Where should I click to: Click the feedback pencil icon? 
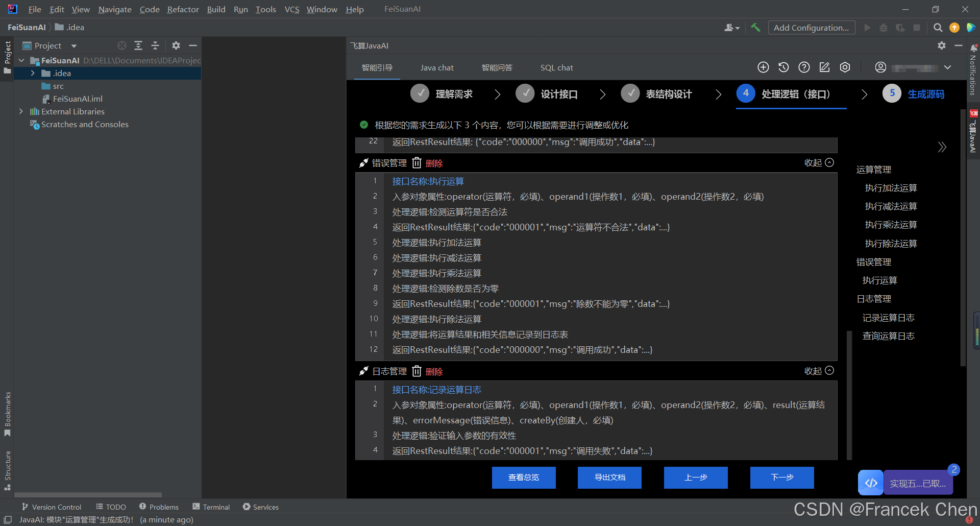click(x=824, y=67)
